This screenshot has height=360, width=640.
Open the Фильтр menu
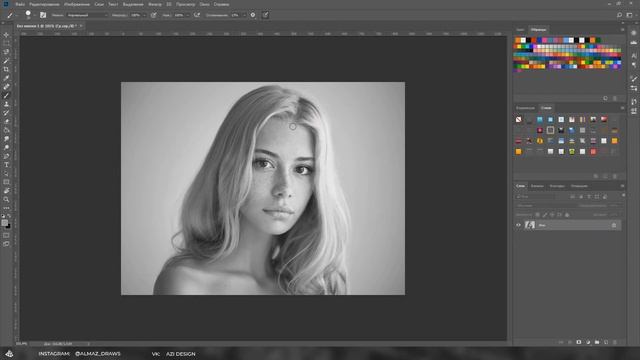(x=155, y=4)
